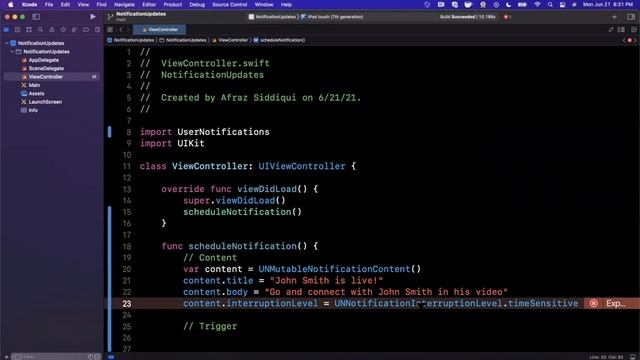Screen dimensions: 640x360
Task: Click NotificationUpdates folder breadcrumb
Action: (x=183, y=40)
